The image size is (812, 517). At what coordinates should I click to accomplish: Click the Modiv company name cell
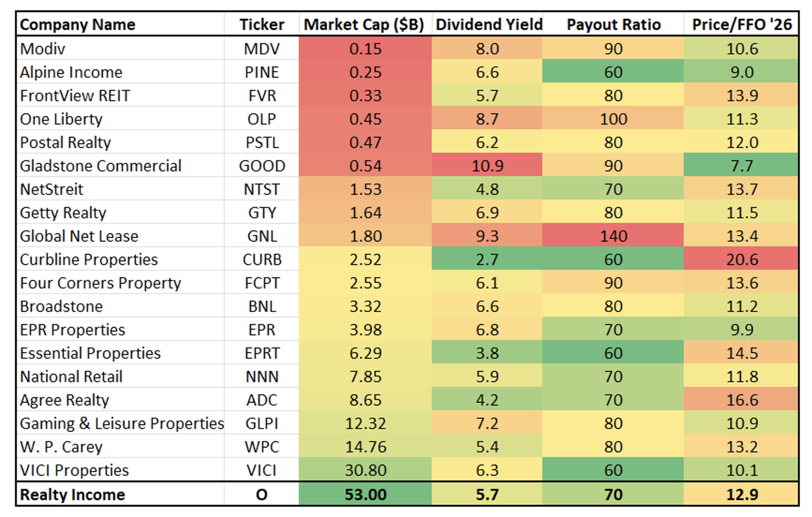pos(43,49)
